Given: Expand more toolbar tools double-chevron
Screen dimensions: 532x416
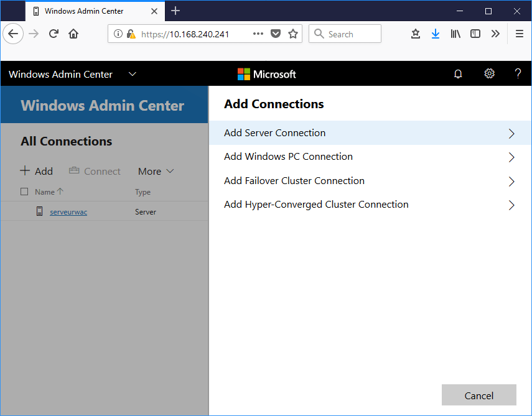Looking at the screenshot, I should [x=495, y=34].
